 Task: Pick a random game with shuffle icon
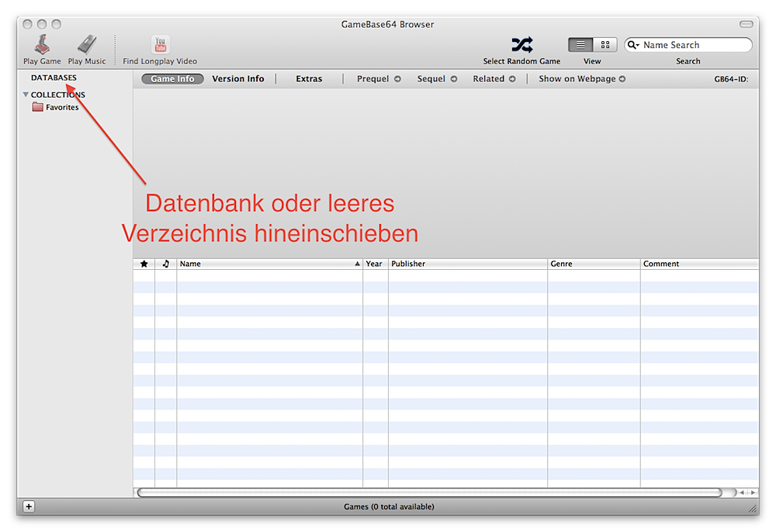coord(522,44)
